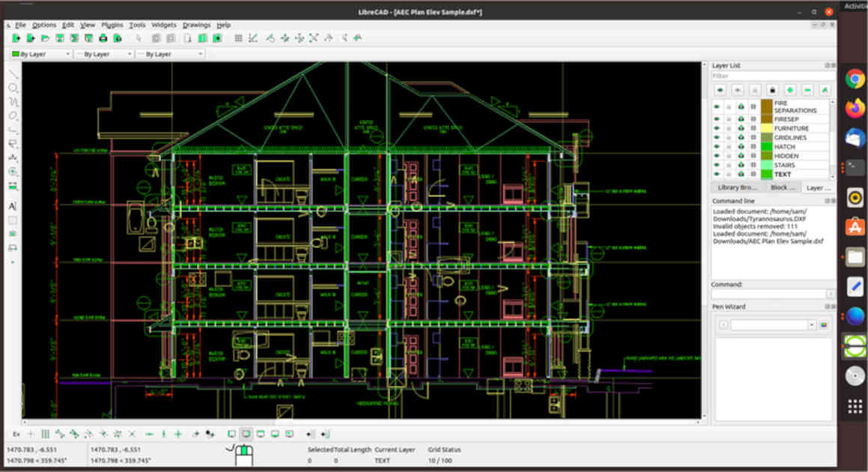Toggle visibility of the HATCH layer
Viewport: 868px width, 472px height.
coord(717,146)
